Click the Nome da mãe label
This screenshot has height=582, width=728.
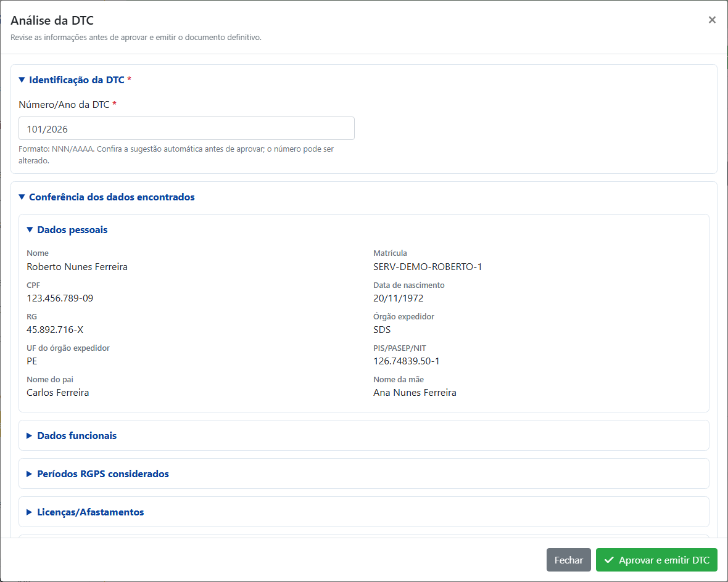(399, 380)
